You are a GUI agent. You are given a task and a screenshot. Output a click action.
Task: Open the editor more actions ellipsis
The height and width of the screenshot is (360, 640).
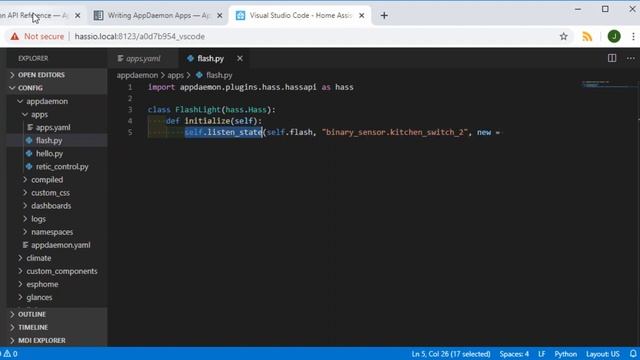631,58
